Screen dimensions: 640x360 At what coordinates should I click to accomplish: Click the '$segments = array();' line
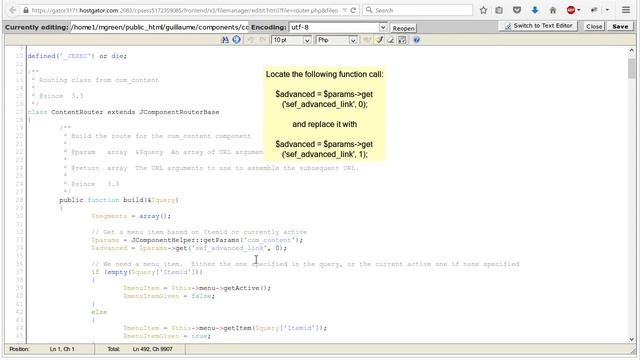(131, 216)
